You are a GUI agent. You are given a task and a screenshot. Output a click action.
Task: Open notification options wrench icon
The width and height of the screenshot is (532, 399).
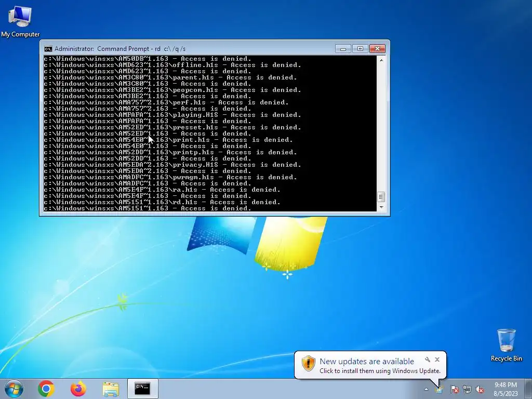[428, 360]
